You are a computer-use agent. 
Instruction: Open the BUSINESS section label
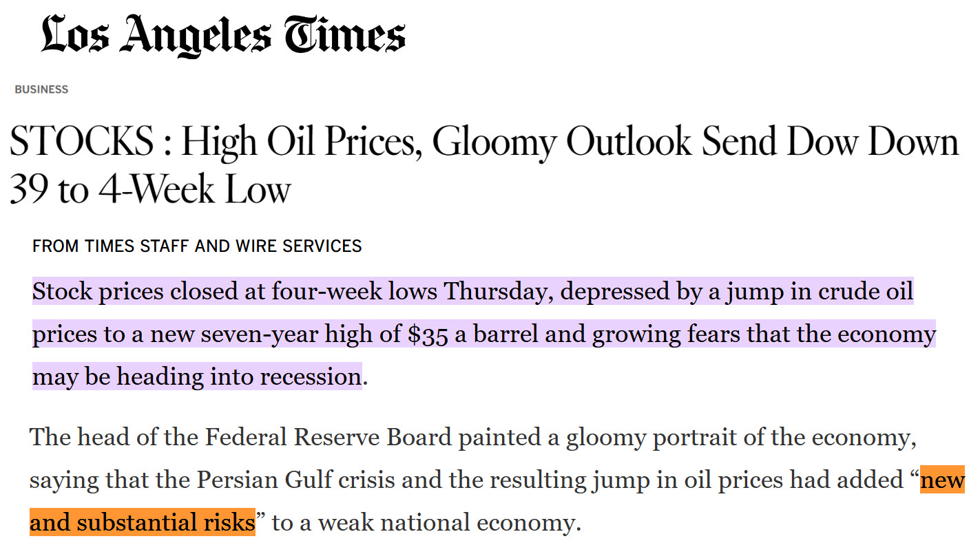[x=41, y=89]
